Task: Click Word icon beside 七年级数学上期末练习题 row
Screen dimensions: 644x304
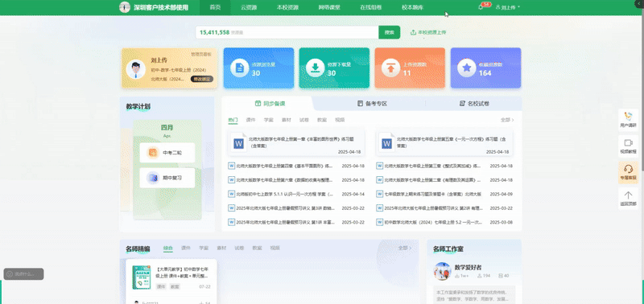Action: click(379, 194)
